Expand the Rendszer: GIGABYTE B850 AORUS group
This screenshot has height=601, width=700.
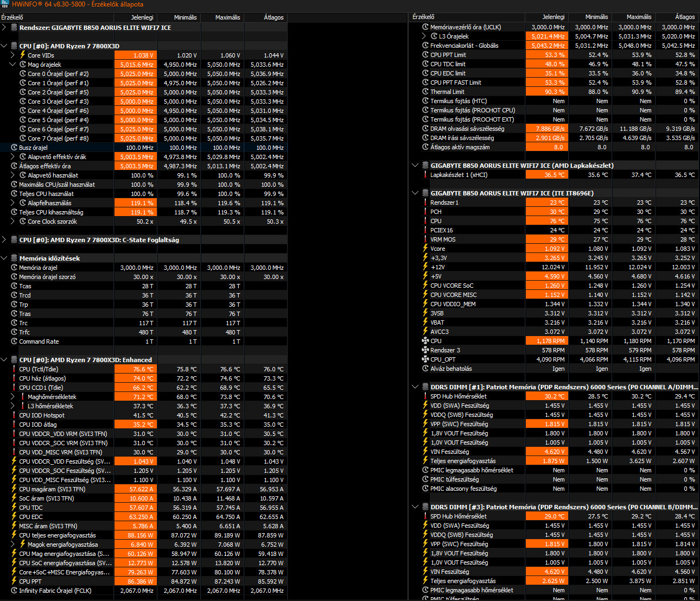click(4, 27)
